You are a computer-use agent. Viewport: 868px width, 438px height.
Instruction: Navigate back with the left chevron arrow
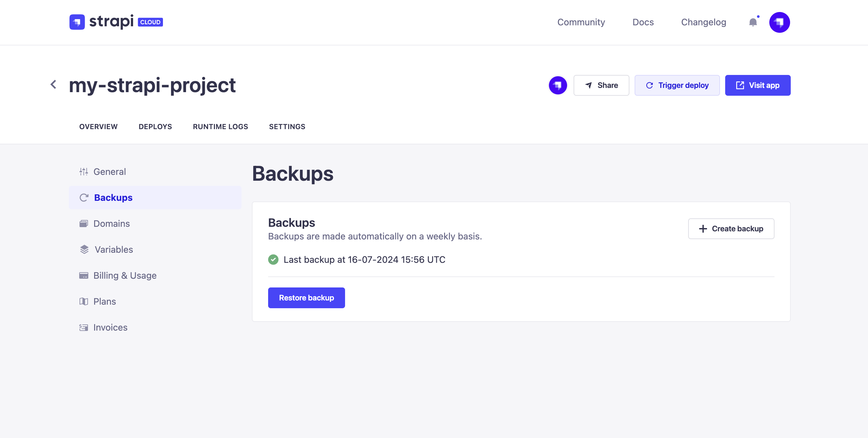coord(53,84)
